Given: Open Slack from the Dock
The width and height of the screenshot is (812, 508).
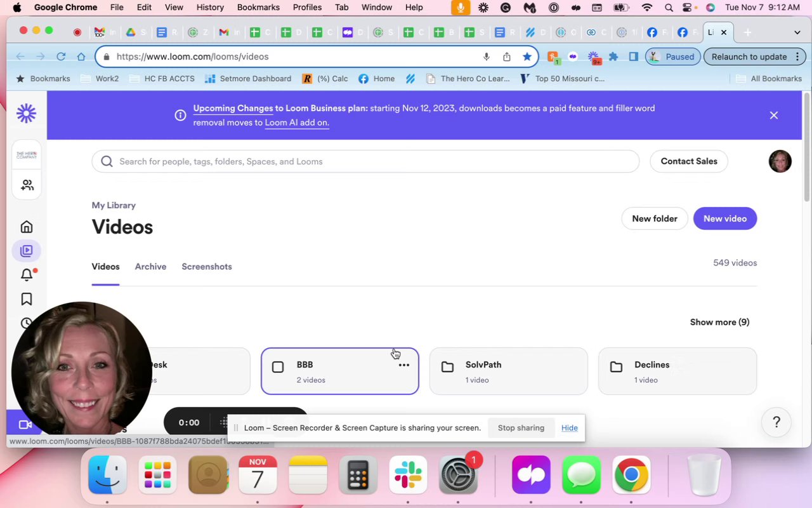Looking at the screenshot, I should [x=408, y=474].
